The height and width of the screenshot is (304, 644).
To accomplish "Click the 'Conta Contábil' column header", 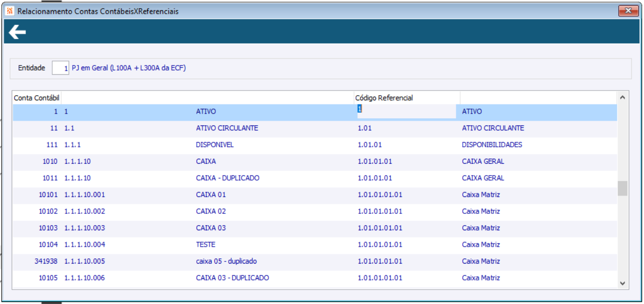I will click(36, 98).
